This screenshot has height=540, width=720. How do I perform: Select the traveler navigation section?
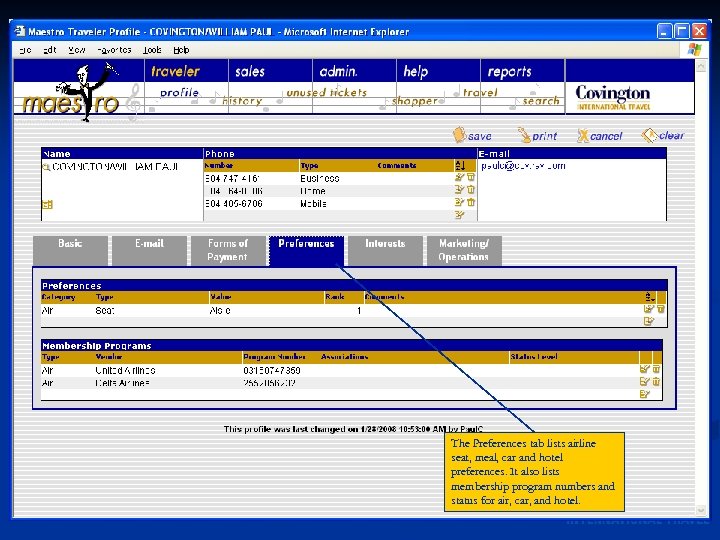point(175,71)
